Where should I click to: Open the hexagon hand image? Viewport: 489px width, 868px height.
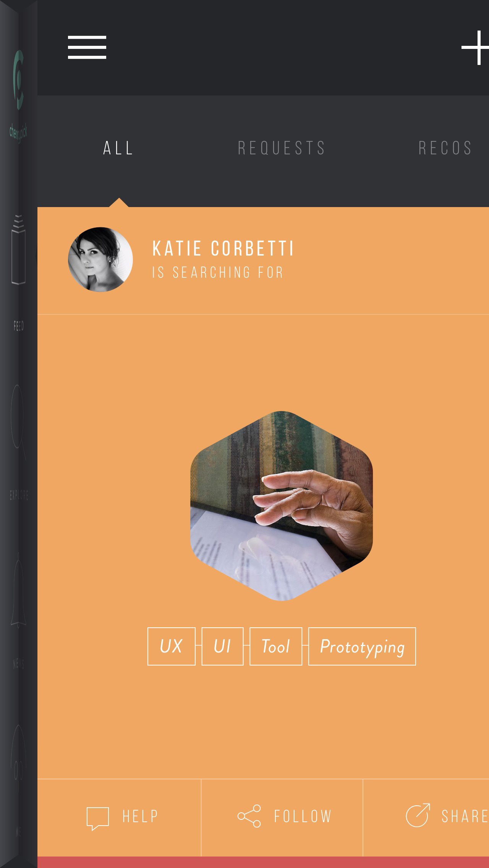tap(282, 506)
